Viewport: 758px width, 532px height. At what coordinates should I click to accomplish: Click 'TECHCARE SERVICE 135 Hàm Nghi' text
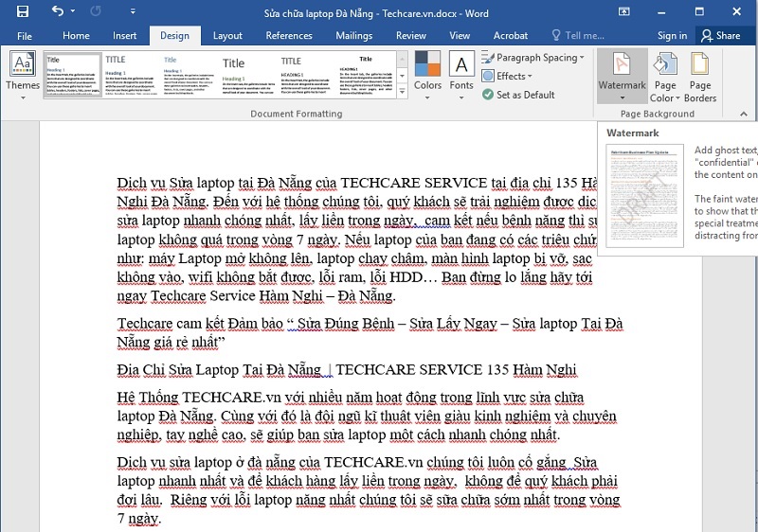[x=456, y=370]
